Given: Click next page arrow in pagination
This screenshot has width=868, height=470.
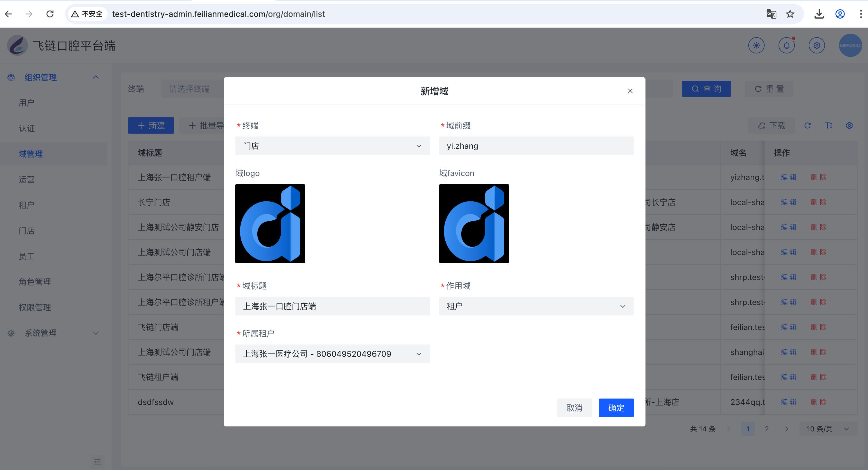Looking at the screenshot, I should (786, 429).
